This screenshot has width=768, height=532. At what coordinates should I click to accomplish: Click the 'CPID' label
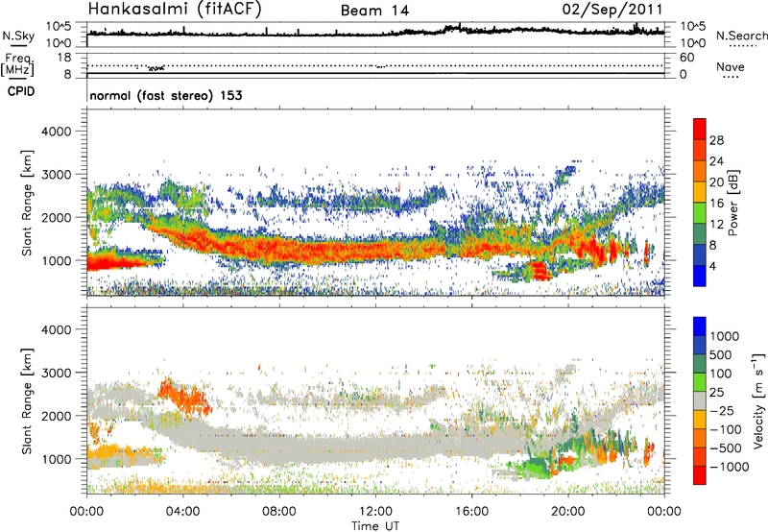[x=21, y=91]
